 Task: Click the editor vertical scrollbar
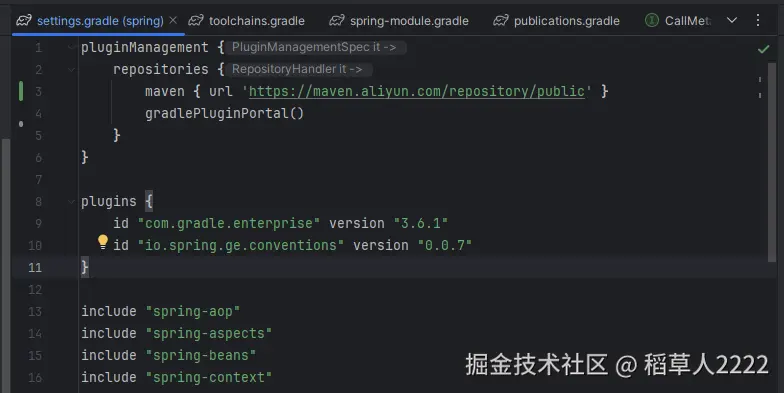(772, 161)
